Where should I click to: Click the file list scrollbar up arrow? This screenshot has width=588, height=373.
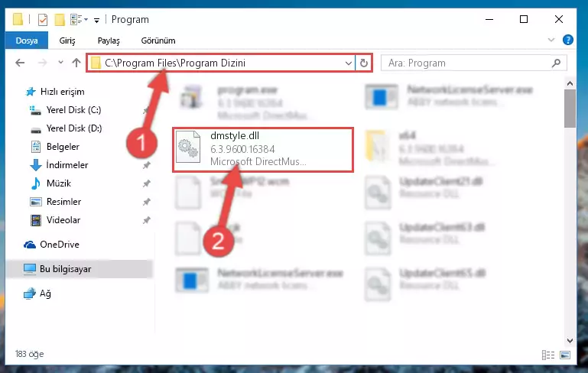click(570, 83)
